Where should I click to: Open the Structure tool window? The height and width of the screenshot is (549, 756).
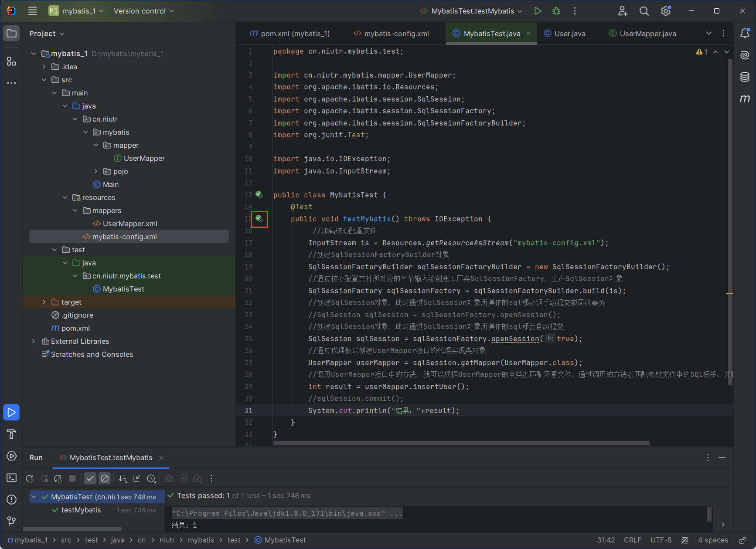pos(12,61)
